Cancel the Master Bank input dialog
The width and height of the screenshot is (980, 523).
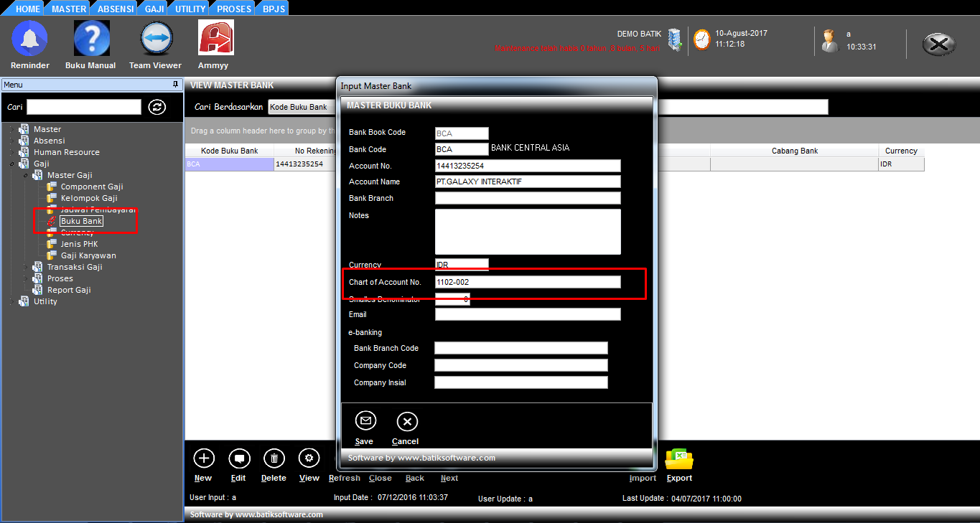coord(406,421)
